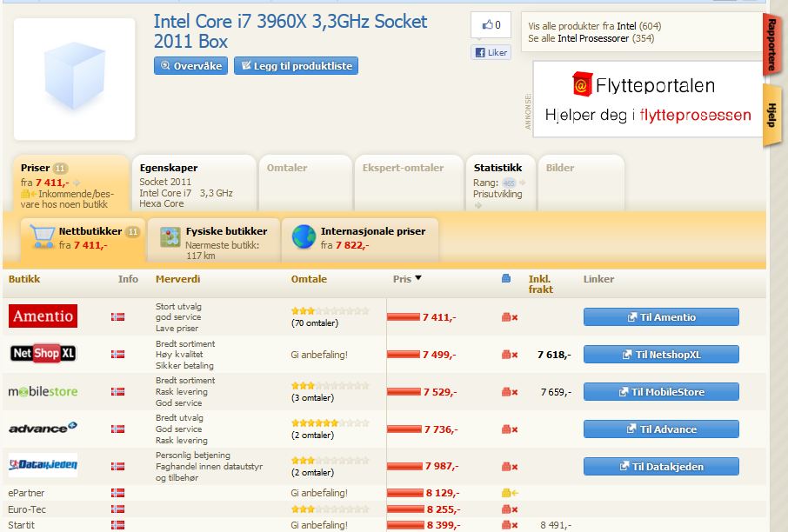Click the thumbs-up like counter
The height and width of the screenshot is (532, 788).
click(491, 25)
